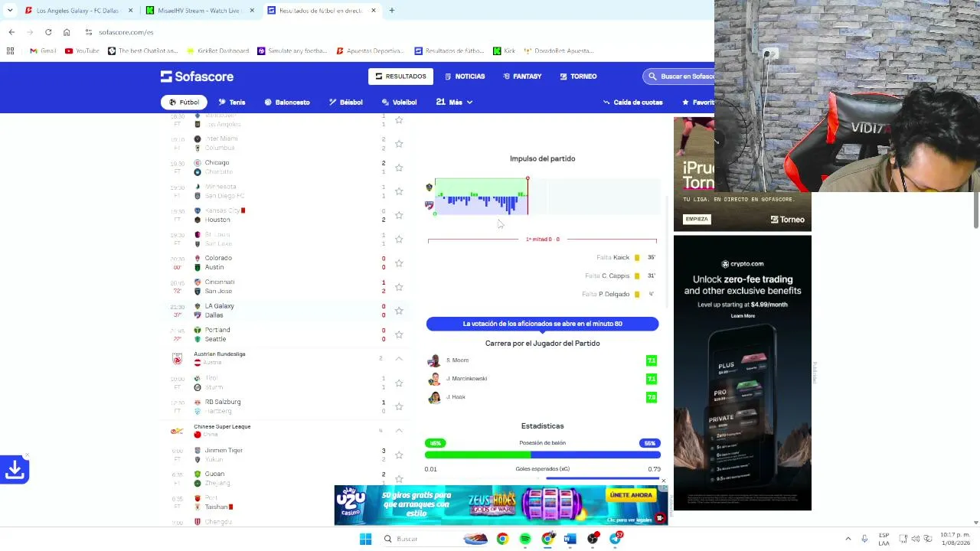Click J. Marcinkowski's player avatar

tap(434, 379)
